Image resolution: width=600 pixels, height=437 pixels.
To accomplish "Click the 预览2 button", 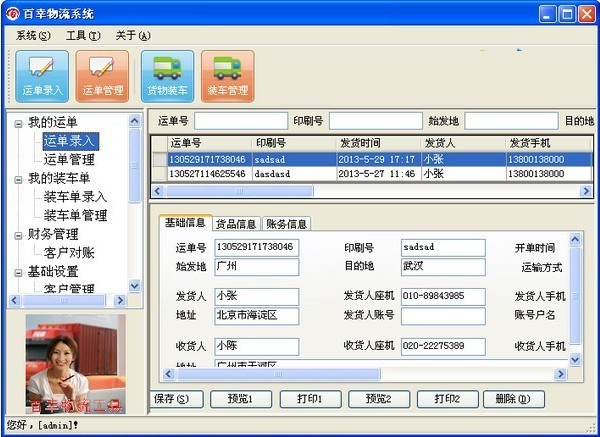I will click(379, 399).
